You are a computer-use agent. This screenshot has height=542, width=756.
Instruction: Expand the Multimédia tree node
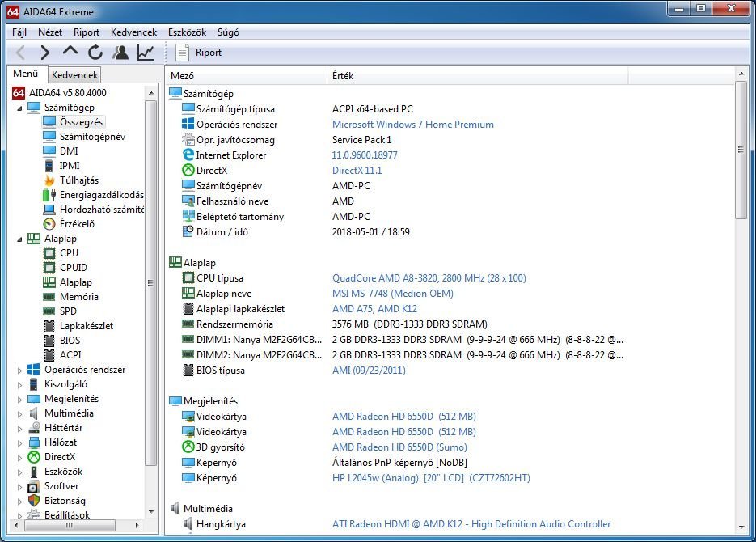(19, 413)
